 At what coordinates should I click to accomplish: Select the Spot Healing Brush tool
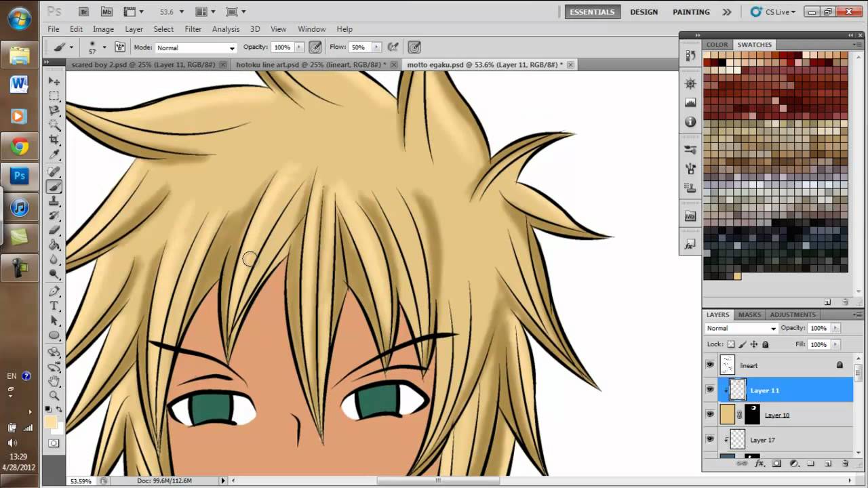point(54,172)
